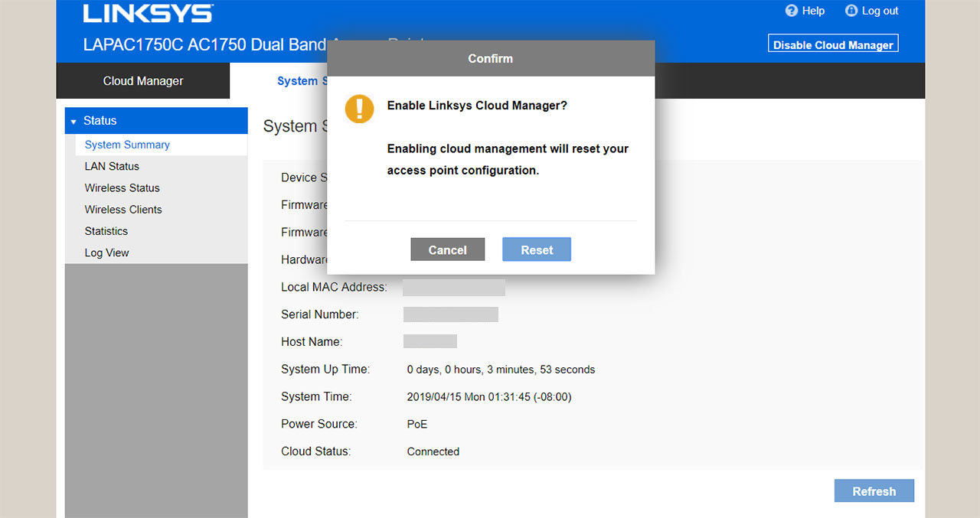
Task: Click the Connected cloud status value
Action: click(433, 451)
